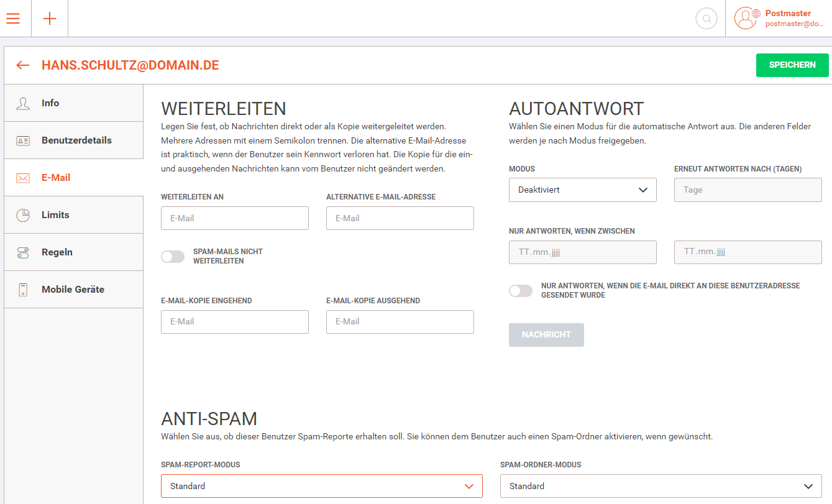Click the Mobile Geräte phone icon

point(23,290)
